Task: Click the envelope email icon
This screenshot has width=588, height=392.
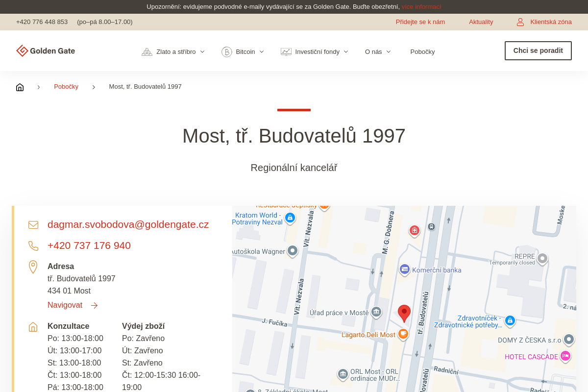Action: tap(33, 225)
